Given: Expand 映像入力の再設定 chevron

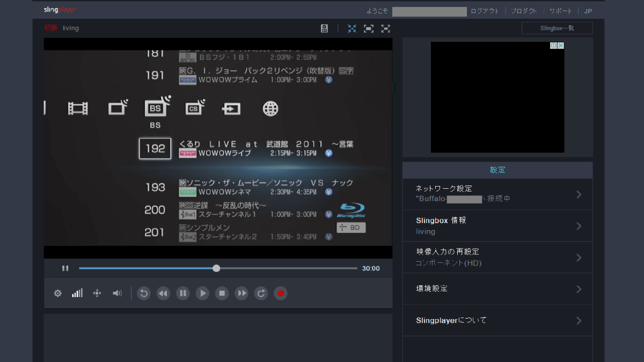Looking at the screenshot, I should click(579, 257).
